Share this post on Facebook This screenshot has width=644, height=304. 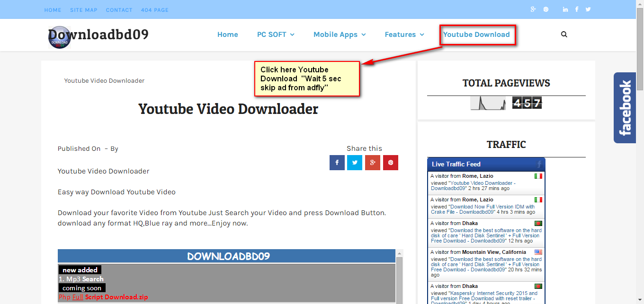coord(337,163)
